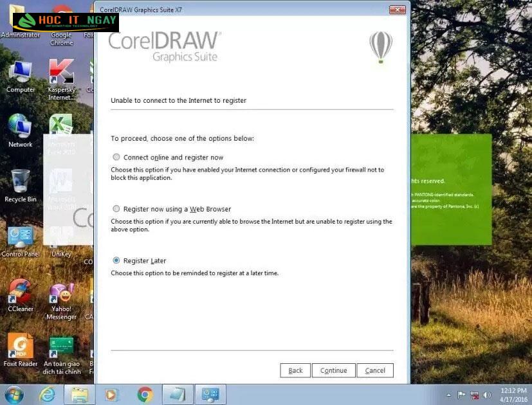
Task: Open Windows Explorer from the taskbar
Action: [x=80, y=395]
